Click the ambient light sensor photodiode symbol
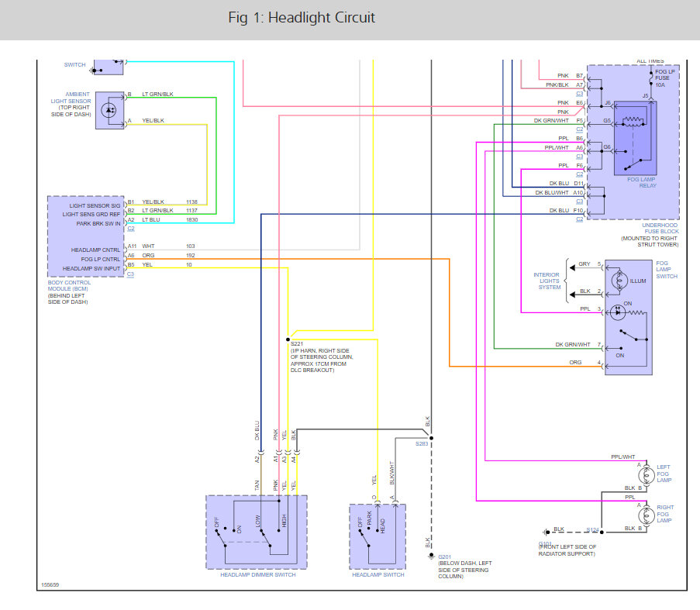This screenshot has width=700, height=610. (109, 110)
